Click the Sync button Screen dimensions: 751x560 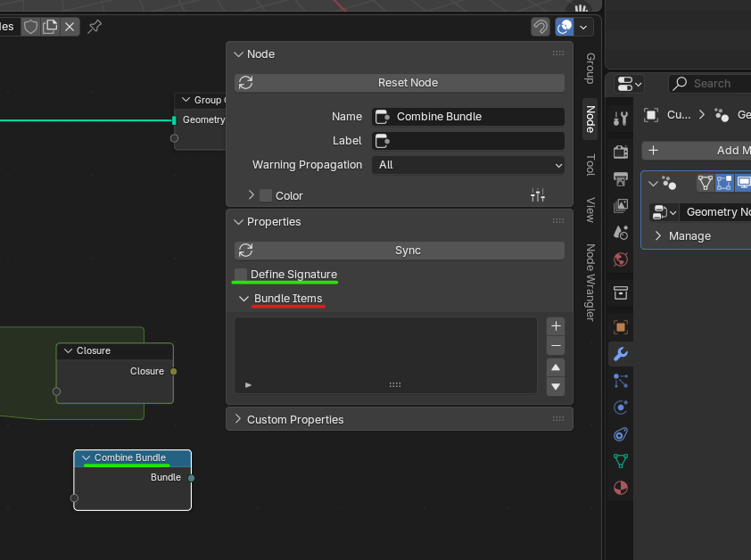(400, 251)
